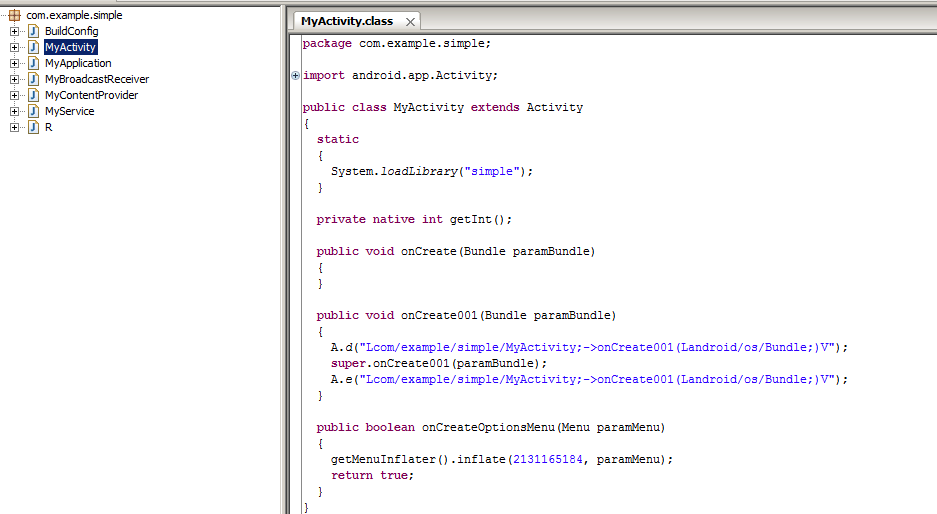The image size is (937, 514).
Task: Click the com.example.simple package icon
Action: pyautogui.click(x=15, y=15)
